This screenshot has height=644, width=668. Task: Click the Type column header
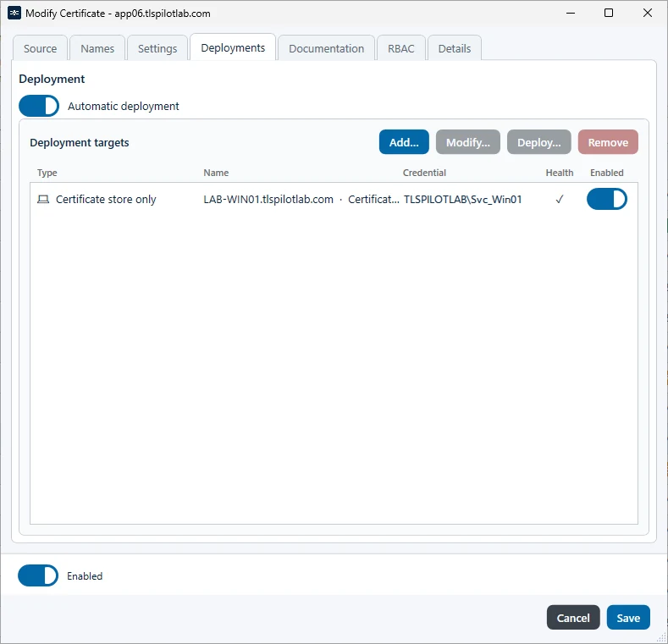pyautogui.click(x=47, y=173)
